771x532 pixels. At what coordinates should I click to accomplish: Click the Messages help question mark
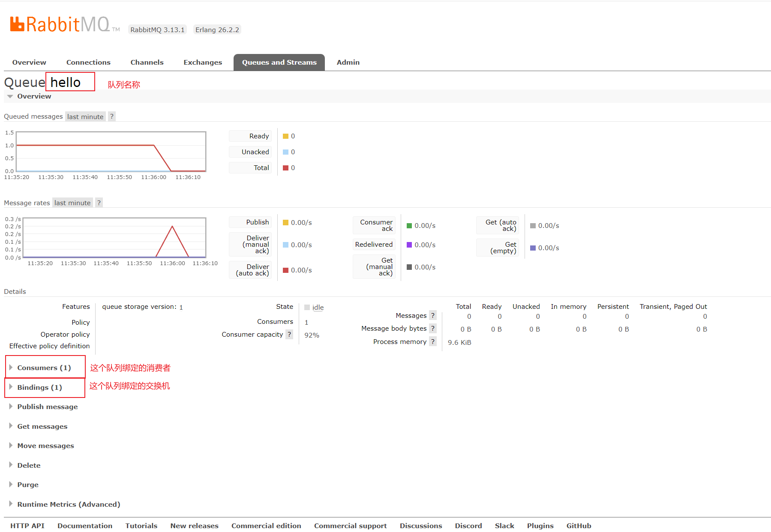click(x=433, y=315)
